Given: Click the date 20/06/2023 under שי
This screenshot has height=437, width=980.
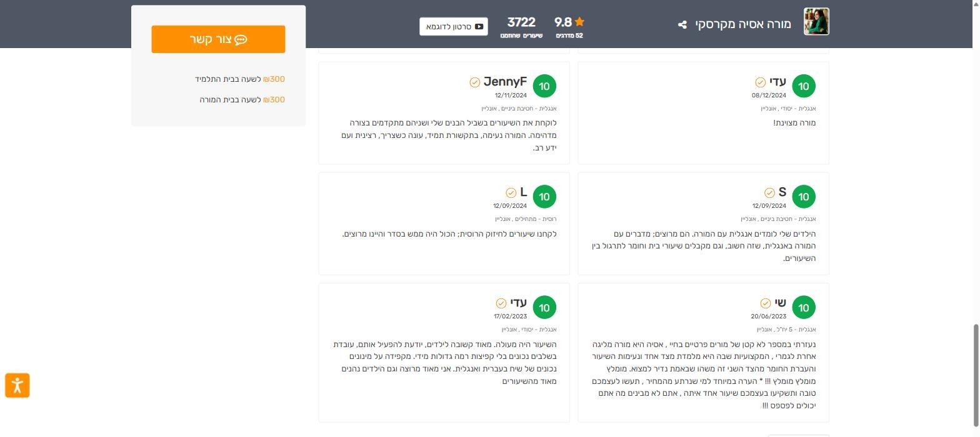Looking at the screenshot, I should tap(769, 317).
